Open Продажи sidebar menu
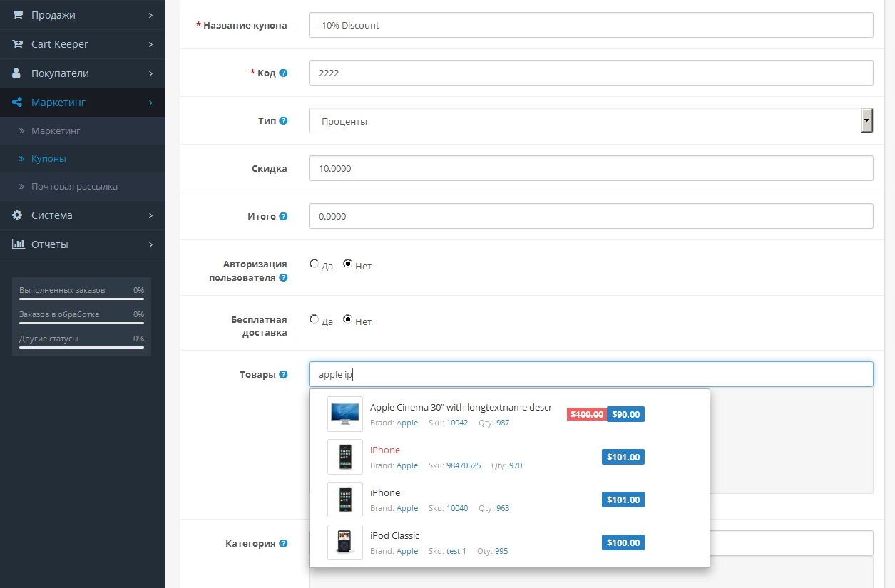 (x=83, y=15)
